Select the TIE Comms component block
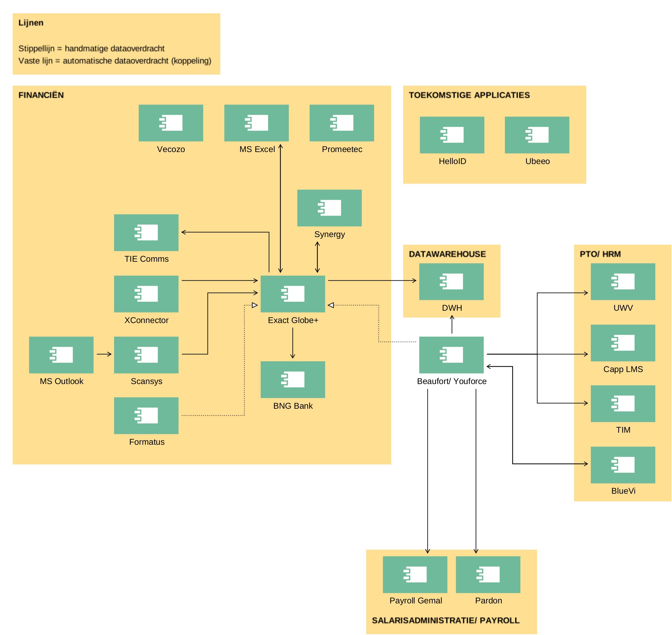The image size is (672, 635). 146,233
